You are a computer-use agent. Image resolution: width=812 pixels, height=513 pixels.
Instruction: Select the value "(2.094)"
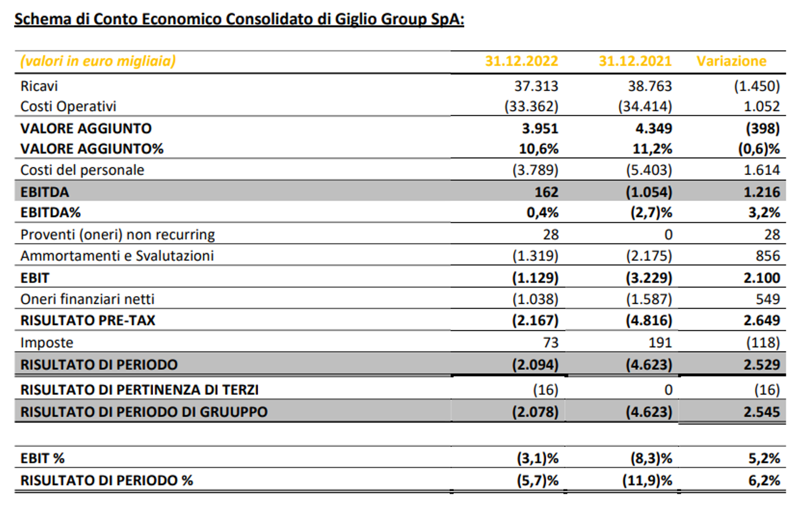tap(535, 365)
